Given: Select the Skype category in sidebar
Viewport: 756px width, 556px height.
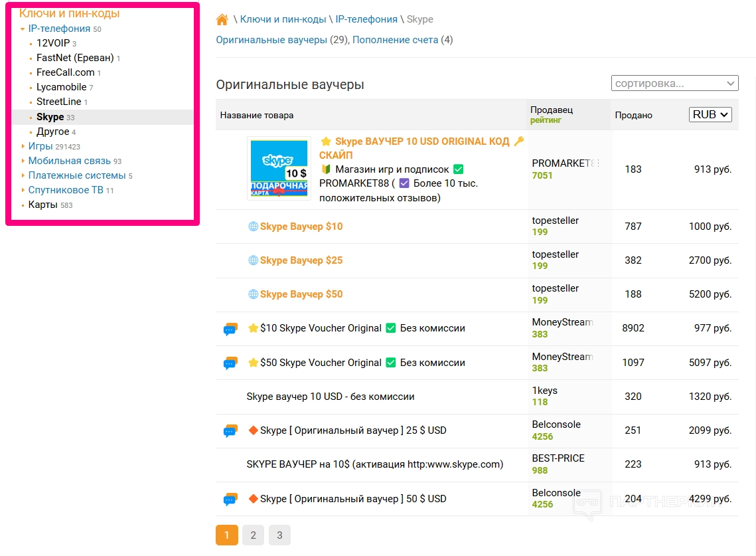Looking at the screenshot, I should click(50, 117).
